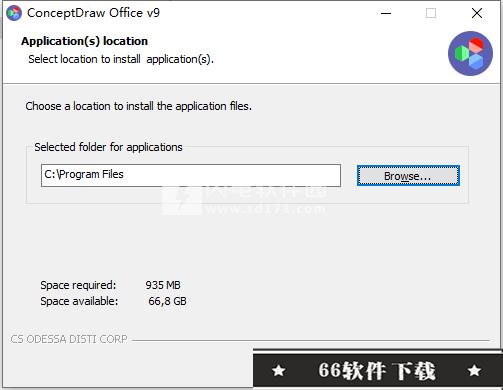
Task: Click the 'Selected folder for applications' group label
Action: coord(108,147)
